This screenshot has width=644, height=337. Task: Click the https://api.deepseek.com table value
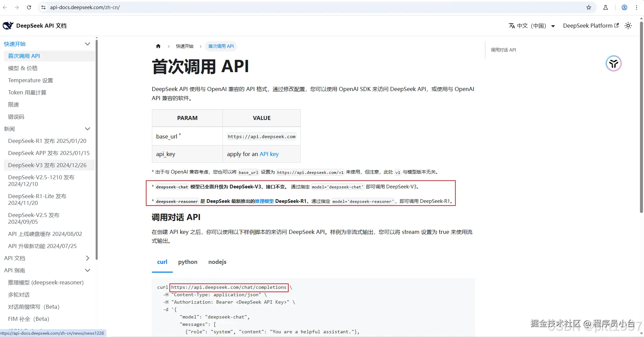262,136
